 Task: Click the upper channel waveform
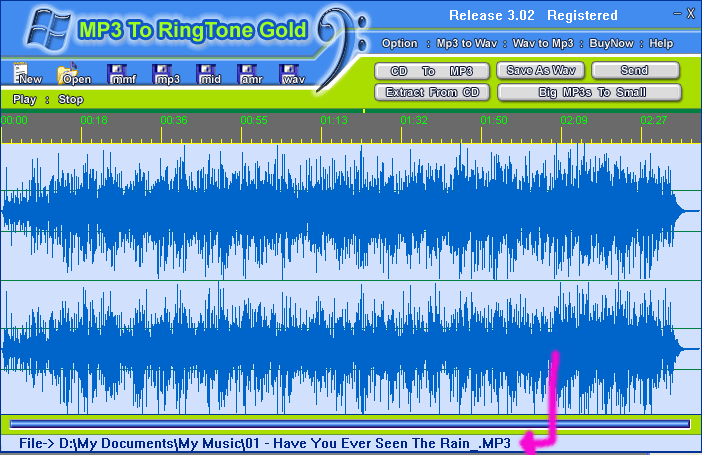point(351,211)
